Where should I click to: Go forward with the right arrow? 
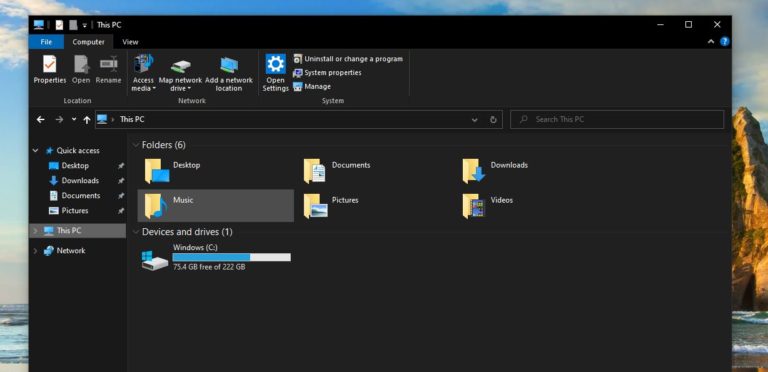[59, 119]
